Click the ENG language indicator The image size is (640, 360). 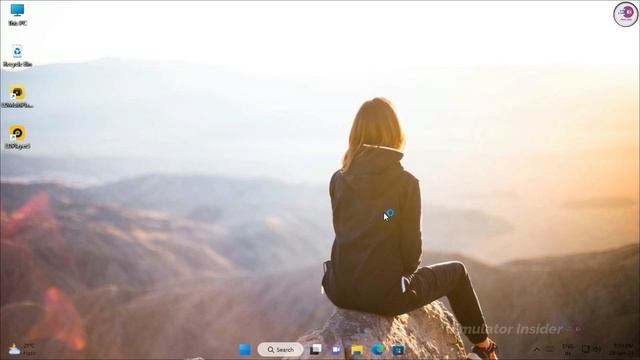click(568, 349)
